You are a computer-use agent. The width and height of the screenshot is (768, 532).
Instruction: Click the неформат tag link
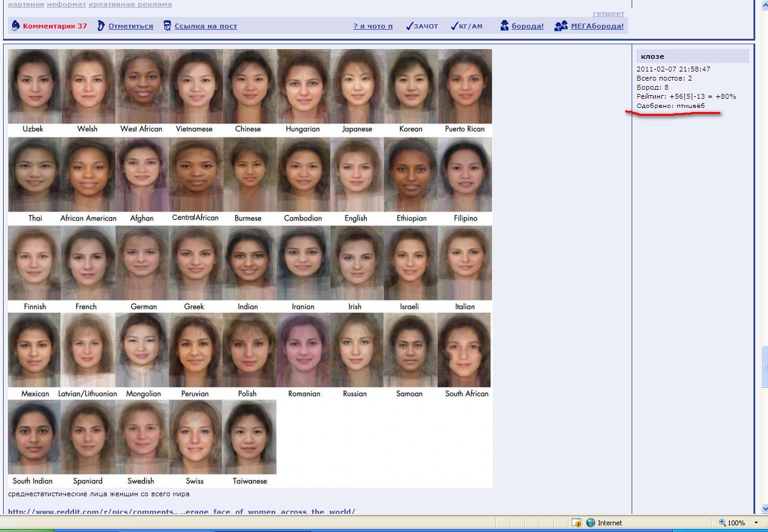coord(66,4)
